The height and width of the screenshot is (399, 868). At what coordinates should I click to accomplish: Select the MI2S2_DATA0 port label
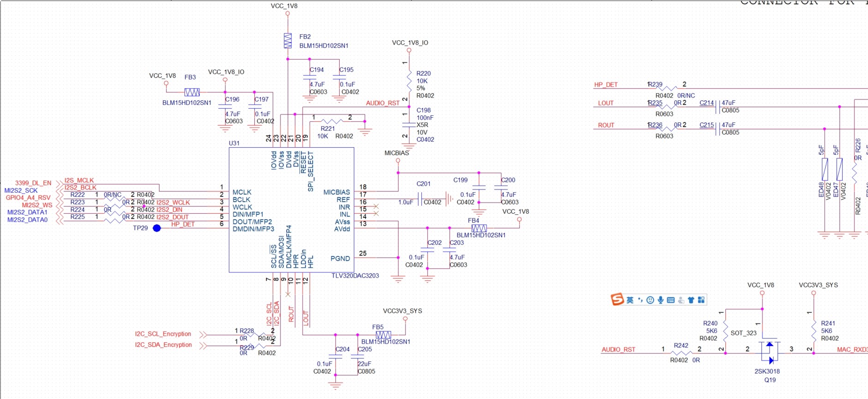click(27, 219)
